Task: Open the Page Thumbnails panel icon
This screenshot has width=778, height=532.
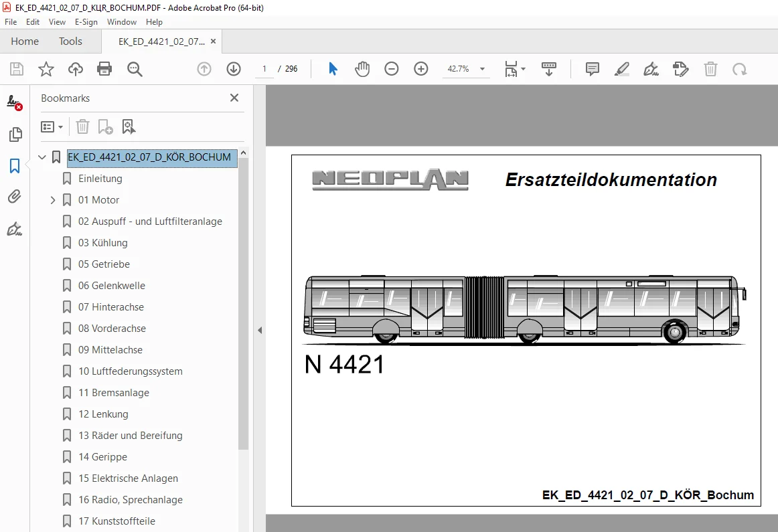Action: (15, 135)
